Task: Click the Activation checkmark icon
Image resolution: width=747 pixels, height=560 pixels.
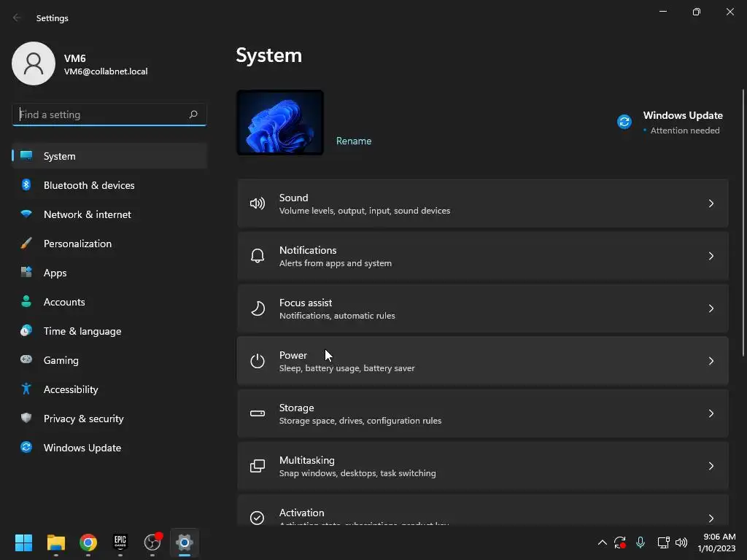Action: pos(258,518)
